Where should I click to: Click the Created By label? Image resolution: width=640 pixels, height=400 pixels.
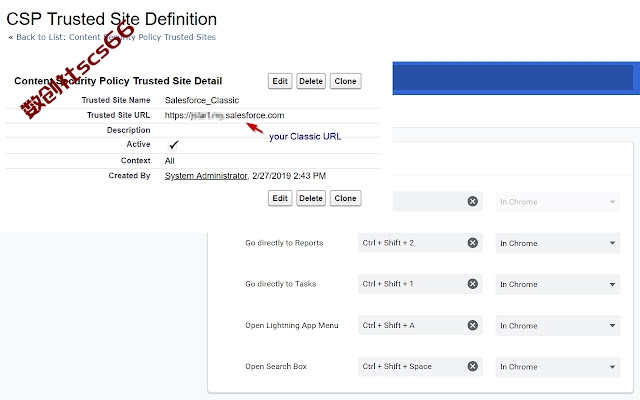coord(129,176)
